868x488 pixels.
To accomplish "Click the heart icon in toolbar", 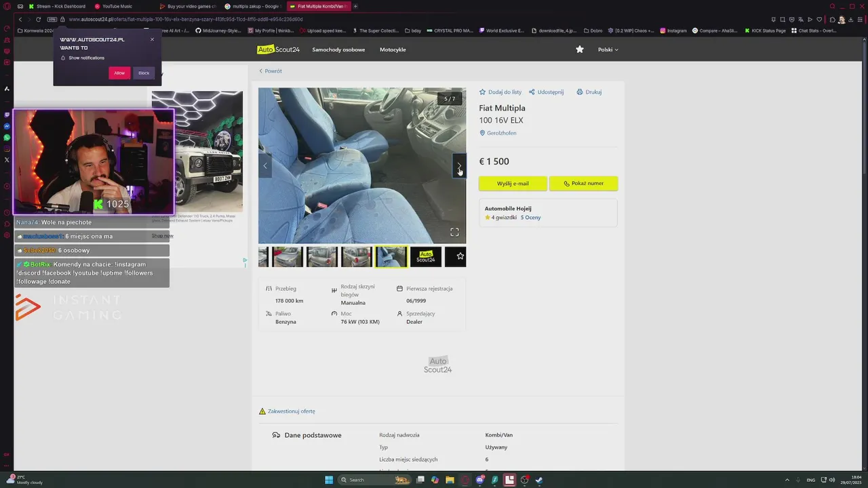I will coord(818,20).
